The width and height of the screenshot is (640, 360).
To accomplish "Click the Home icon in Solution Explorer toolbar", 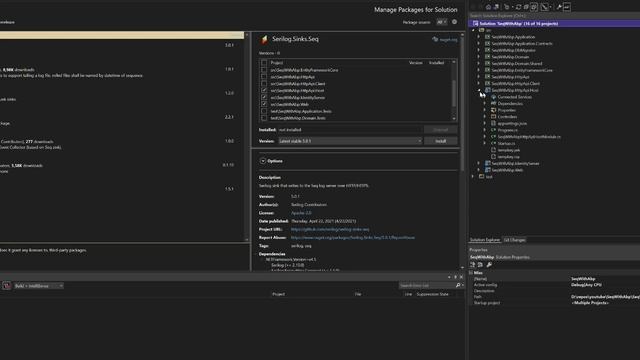I will pos(488,7).
